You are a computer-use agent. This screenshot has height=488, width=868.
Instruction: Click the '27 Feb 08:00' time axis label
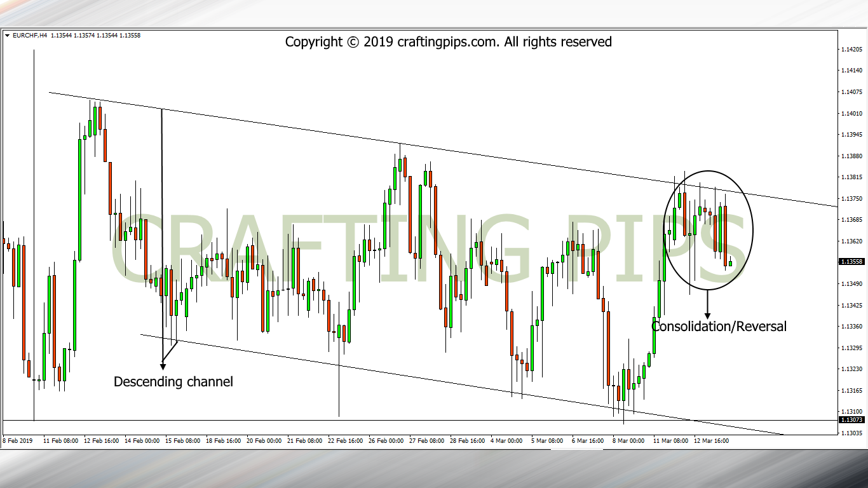(427, 440)
